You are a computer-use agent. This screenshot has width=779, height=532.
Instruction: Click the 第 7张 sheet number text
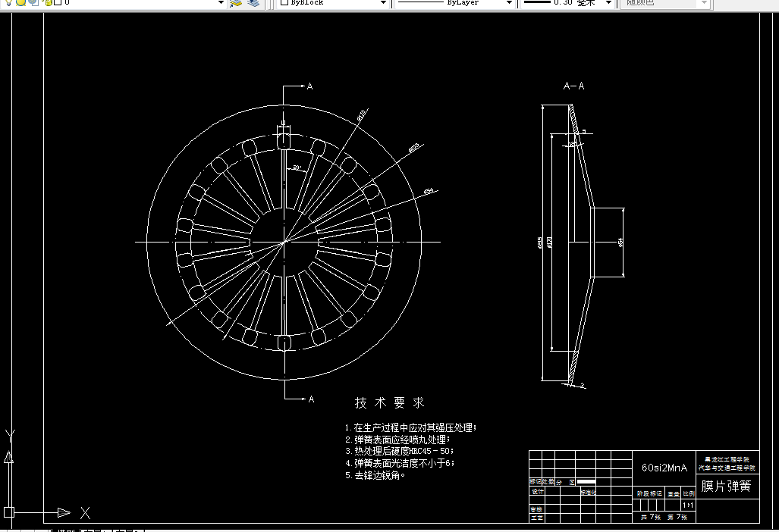[x=677, y=517]
